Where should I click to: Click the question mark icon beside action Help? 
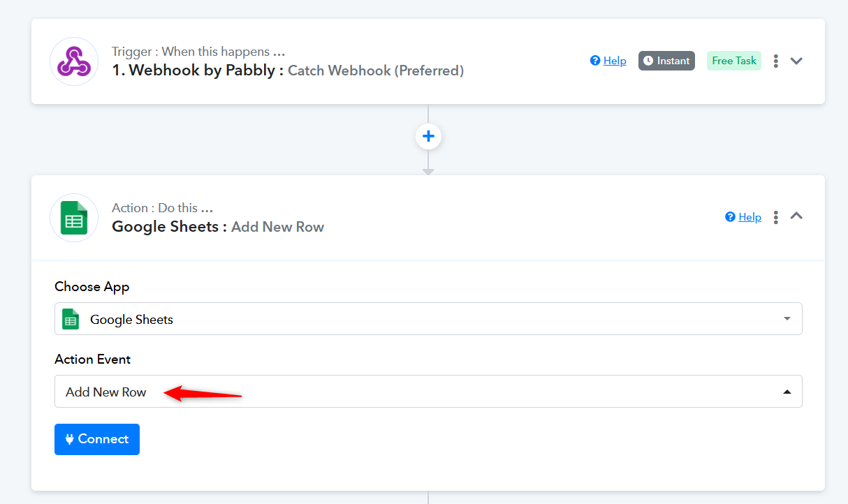click(x=731, y=217)
